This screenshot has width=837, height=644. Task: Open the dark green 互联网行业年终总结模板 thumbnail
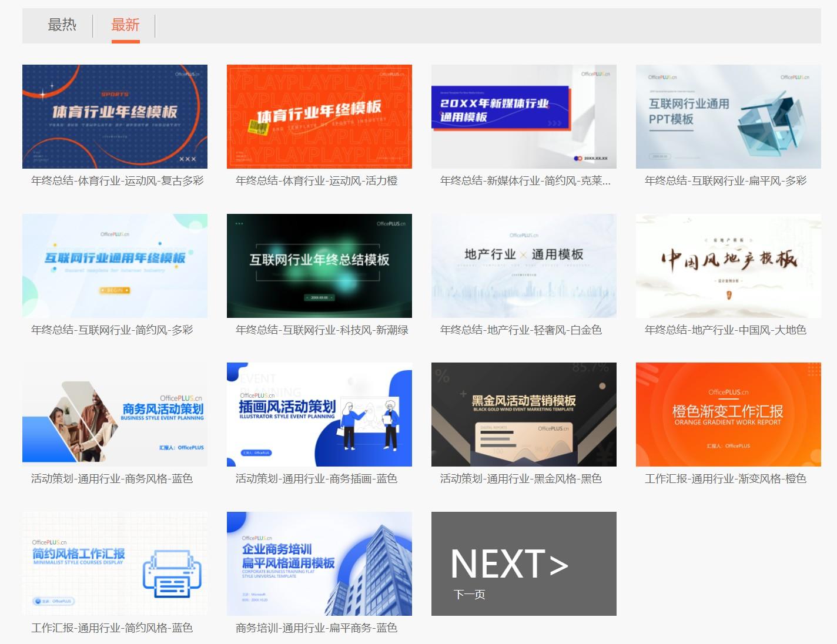(x=319, y=266)
